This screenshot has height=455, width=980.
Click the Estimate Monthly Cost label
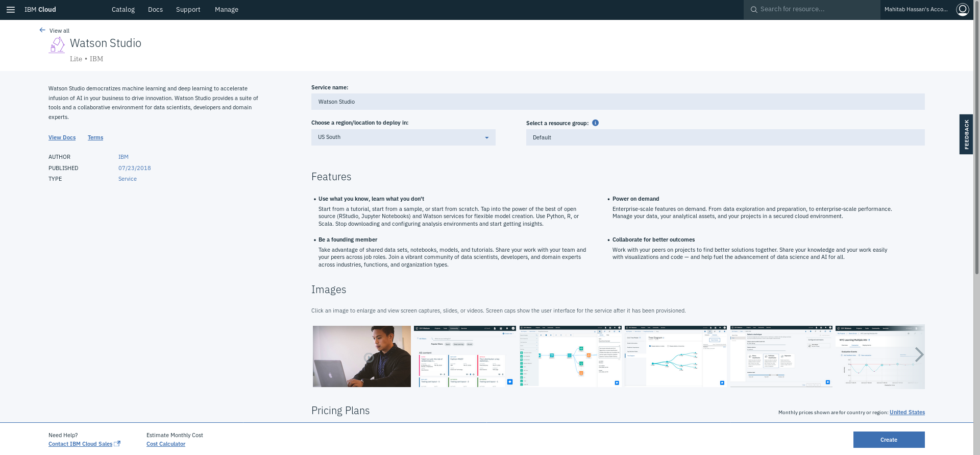(x=175, y=435)
